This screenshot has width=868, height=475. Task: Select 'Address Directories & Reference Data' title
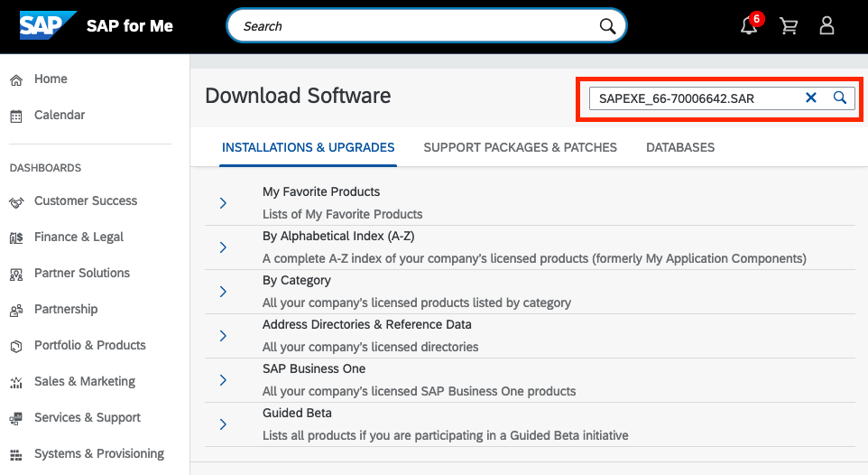click(366, 325)
